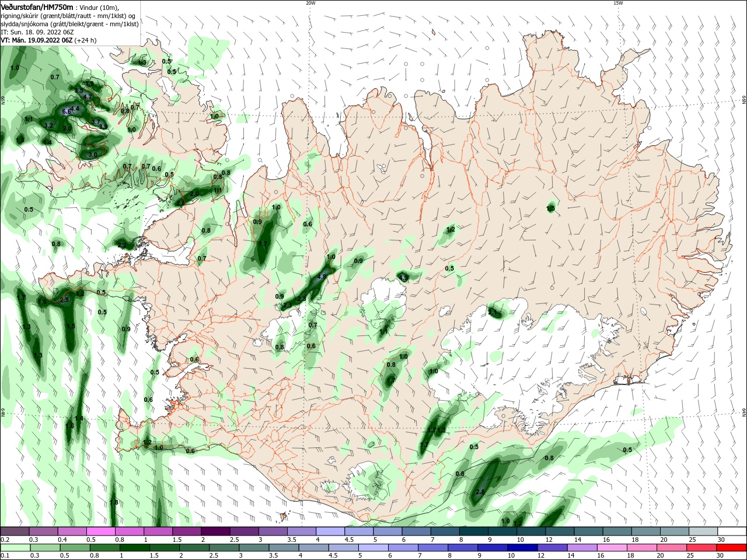Viewport: 747px width, 560px height.
Task: Click the '64N' latitude label on the right edge
Action: tap(744, 412)
